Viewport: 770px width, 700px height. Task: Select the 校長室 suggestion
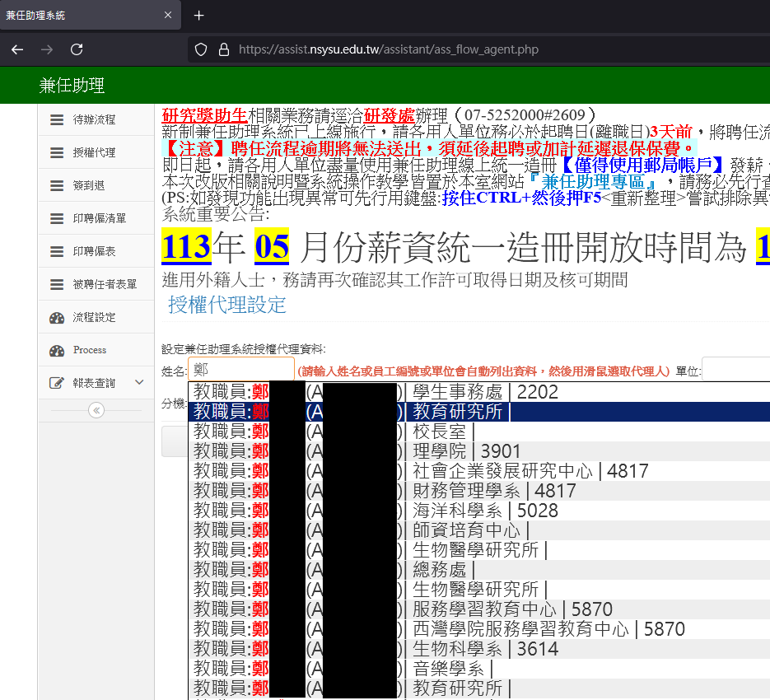479,432
